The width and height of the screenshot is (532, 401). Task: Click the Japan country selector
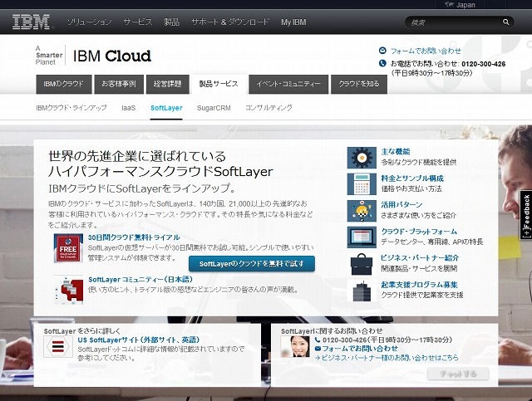pyautogui.click(x=460, y=5)
